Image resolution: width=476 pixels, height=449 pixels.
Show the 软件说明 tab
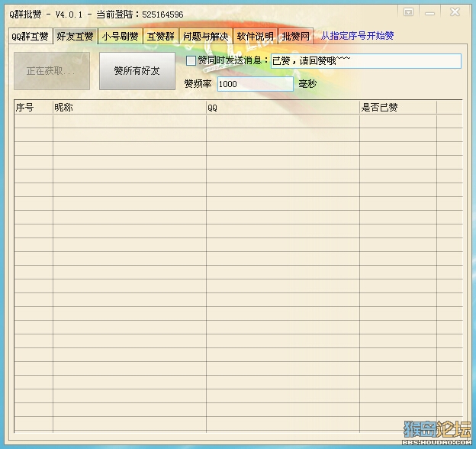(255, 37)
